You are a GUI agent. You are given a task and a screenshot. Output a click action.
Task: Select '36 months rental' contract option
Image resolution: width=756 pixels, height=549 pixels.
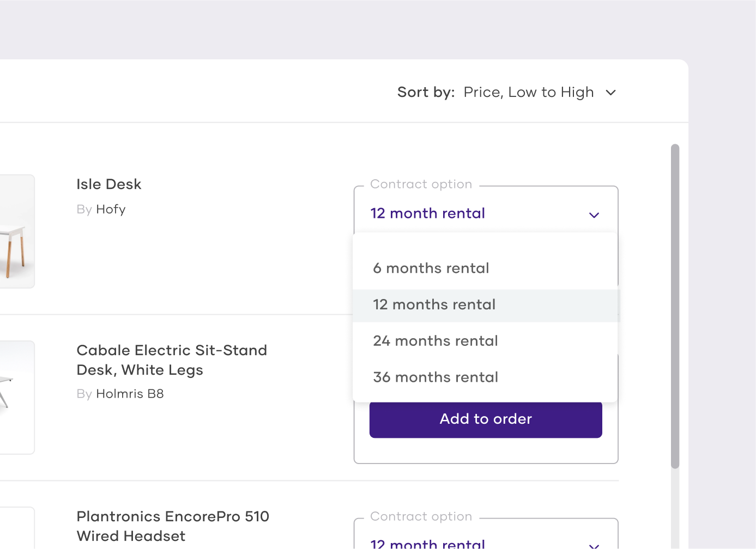tap(435, 377)
